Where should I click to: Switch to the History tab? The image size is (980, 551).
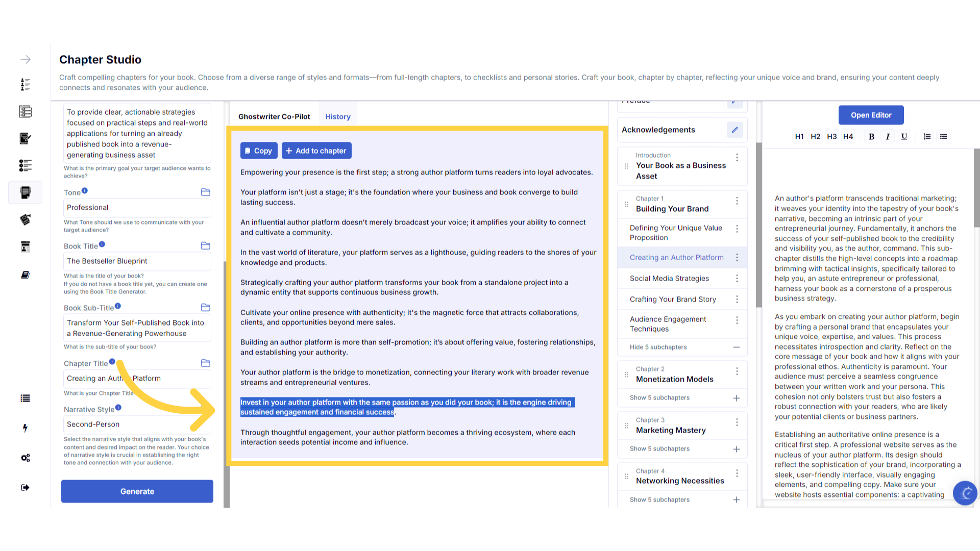(x=337, y=117)
